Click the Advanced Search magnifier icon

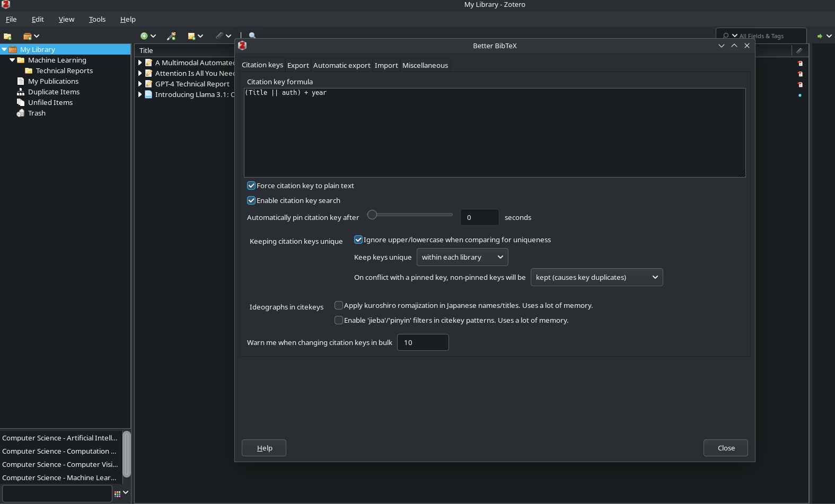click(x=252, y=36)
